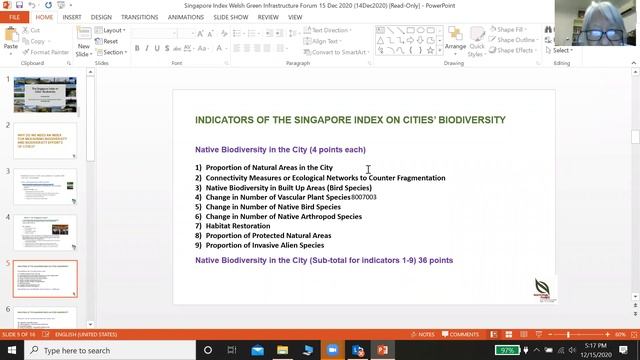Screen dimensions: 640x360
Task: Expand the shapes gallery More arrow
Action: click(440, 51)
